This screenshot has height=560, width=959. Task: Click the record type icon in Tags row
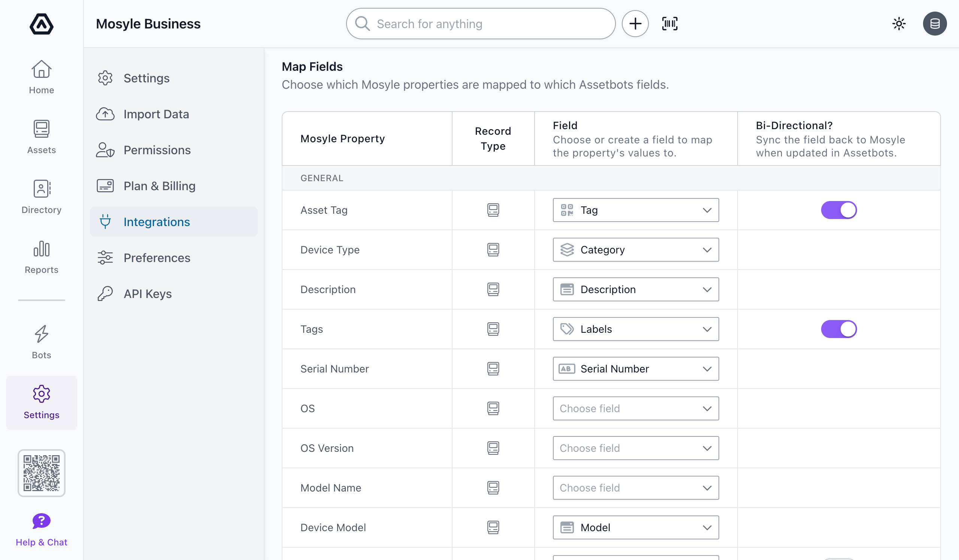(493, 329)
